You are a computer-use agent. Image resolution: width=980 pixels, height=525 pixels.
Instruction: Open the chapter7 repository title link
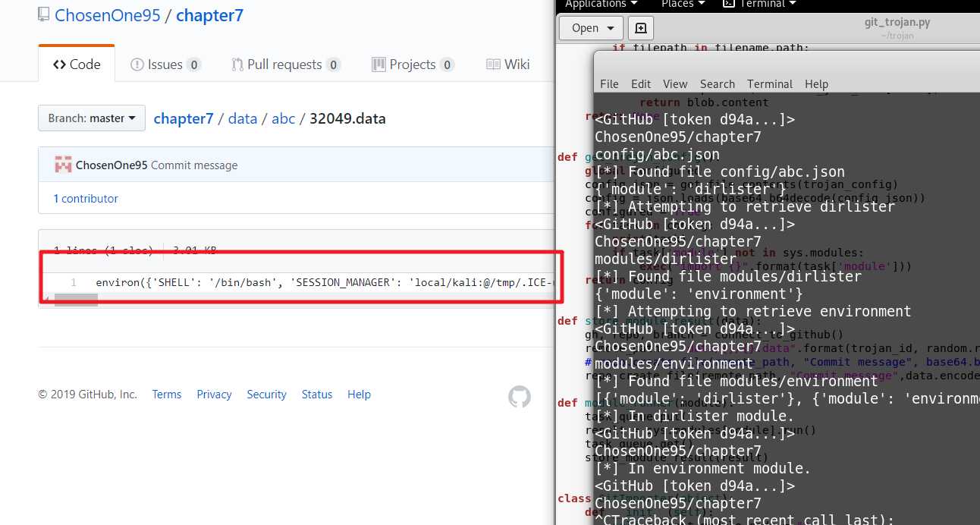pyautogui.click(x=209, y=15)
